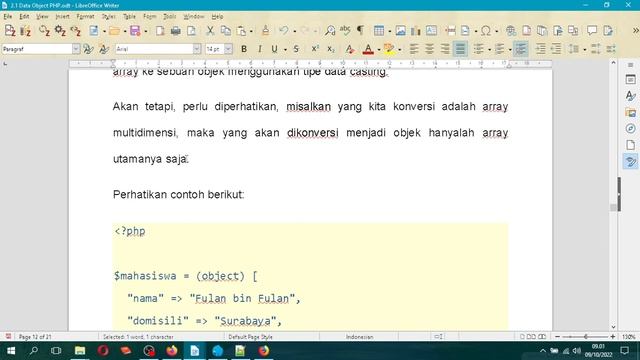Open font color dropdown arrow
Viewport: 640px width, 360px height.
(379, 49)
